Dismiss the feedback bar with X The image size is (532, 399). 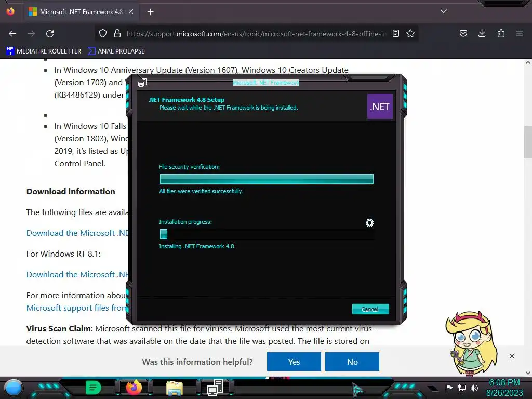pos(512,356)
